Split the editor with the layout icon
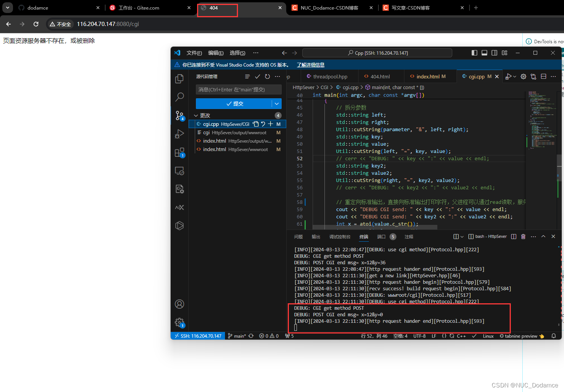Image resolution: width=564 pixels, height=392 pixels. pos(543,76)
